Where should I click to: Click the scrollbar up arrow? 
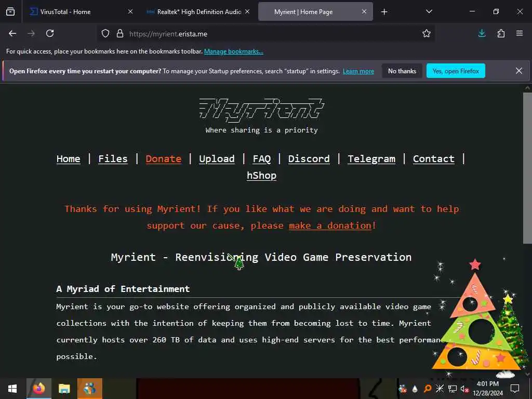pos(527,88)
